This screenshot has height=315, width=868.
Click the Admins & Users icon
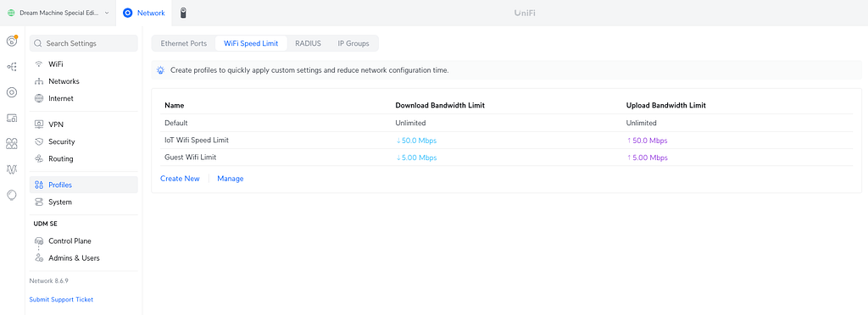pyautogui.click(x=39, y=258)
